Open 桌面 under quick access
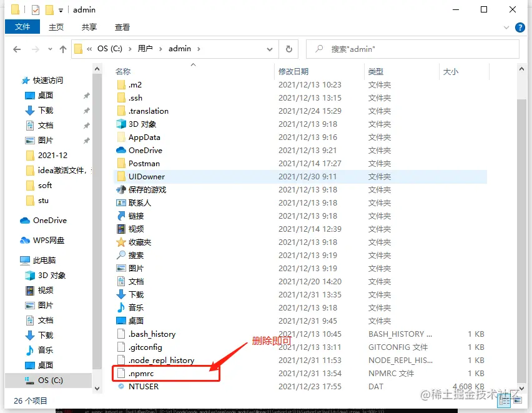This screenshot has height=413, width=532. pyautogui.click(x=45, y=96)
